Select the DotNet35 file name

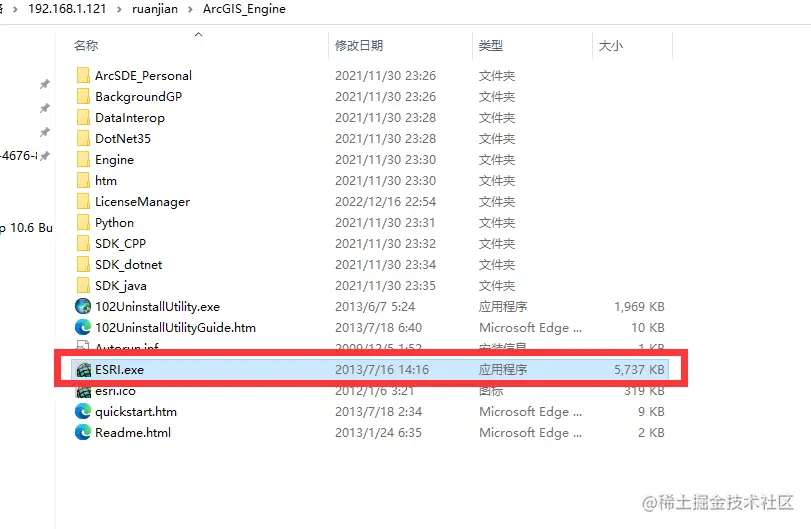coord(123,139)
